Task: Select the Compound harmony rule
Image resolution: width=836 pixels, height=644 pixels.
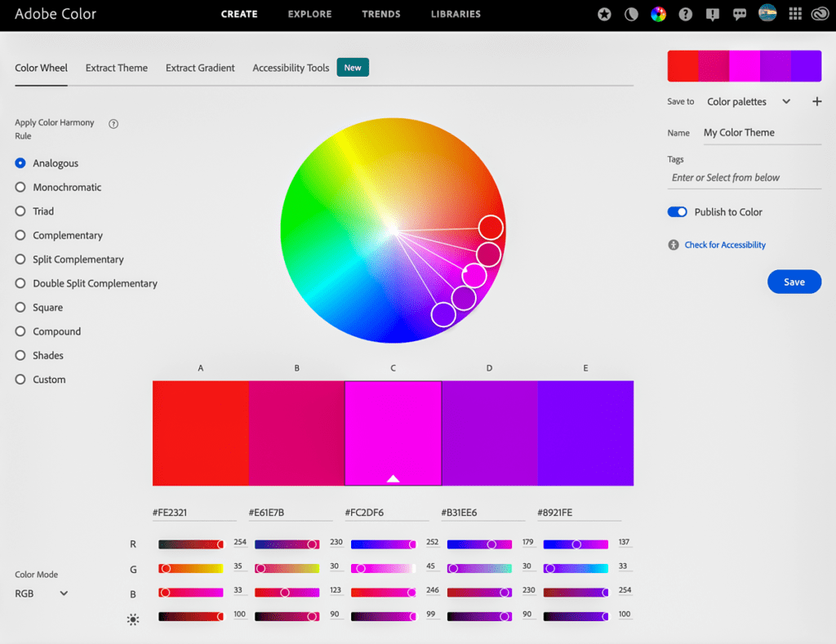Action: click(x=48, y=331)
